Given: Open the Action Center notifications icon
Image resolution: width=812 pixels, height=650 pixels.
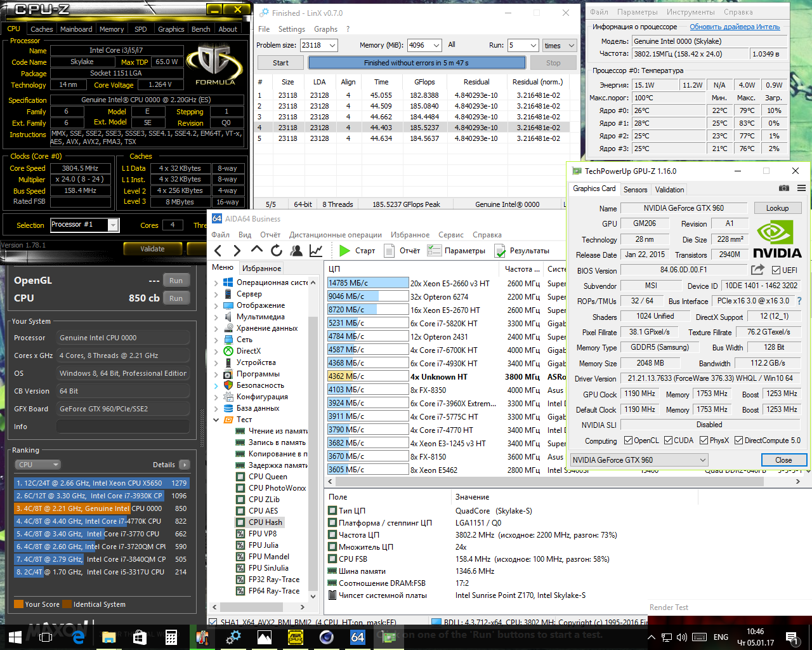Looking at the screenshot, I should point(792,637).
